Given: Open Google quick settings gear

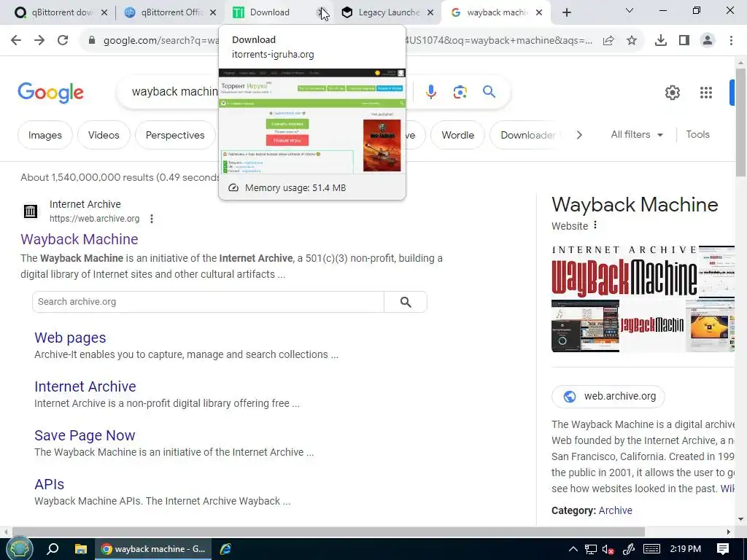Looking at the screenshot, I should (672, 93).
